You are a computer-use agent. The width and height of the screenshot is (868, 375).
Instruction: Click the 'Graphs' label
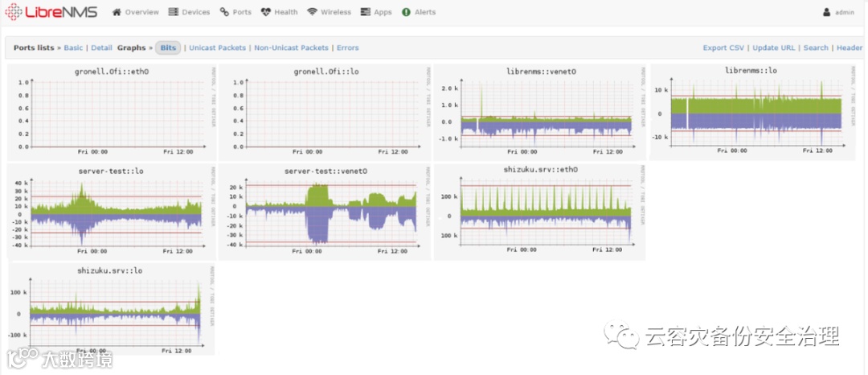(131, 47)
